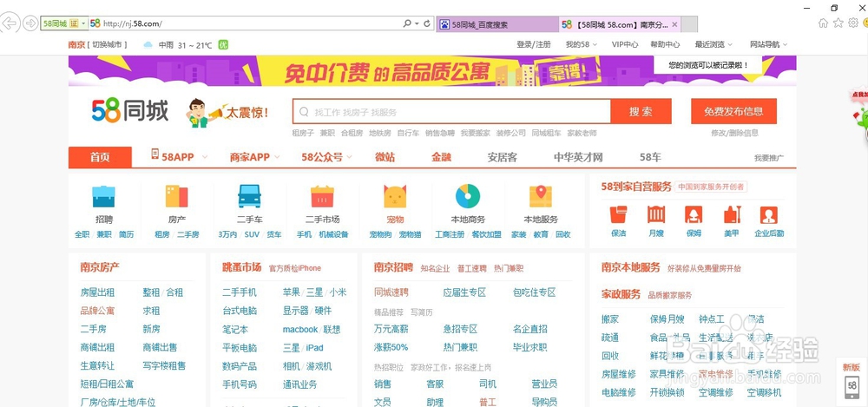The image size is (868, 407).
Task: Click the 房产 building icon
Action: 176,197
